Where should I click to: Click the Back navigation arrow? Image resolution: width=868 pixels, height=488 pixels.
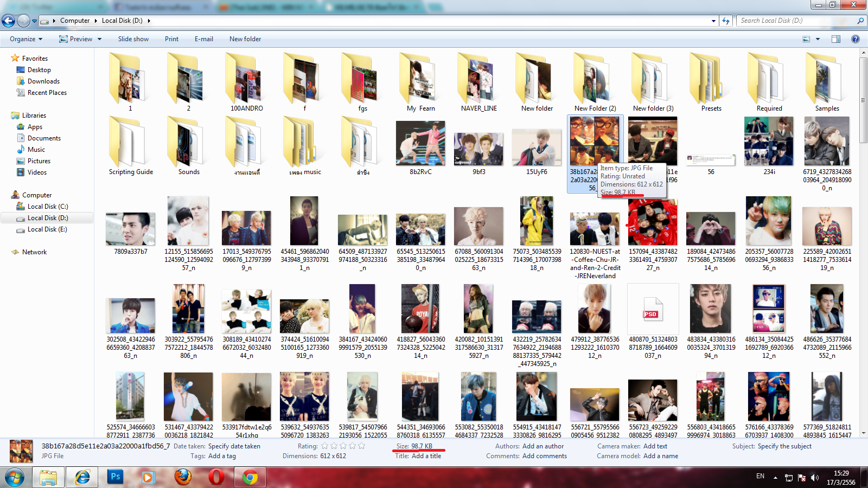(8, 21)
